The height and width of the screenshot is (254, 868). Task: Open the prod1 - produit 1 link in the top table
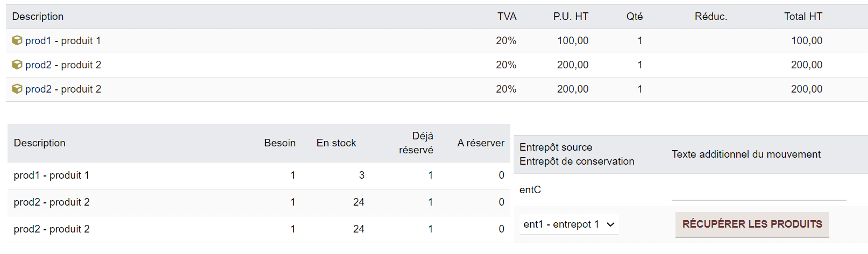pos(63,41)
